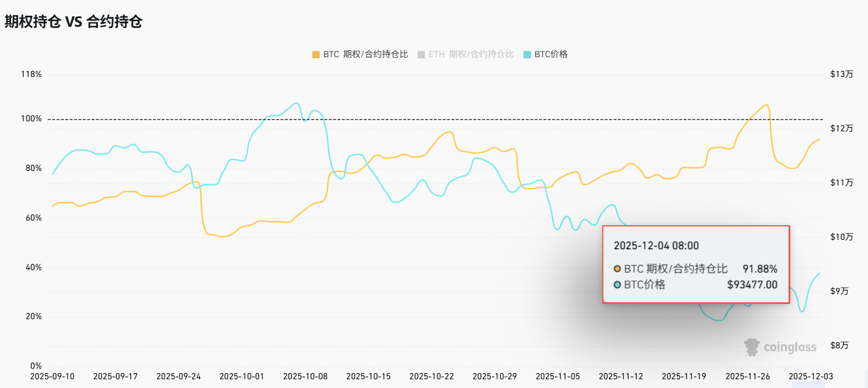
Task: Click the 2025-09-10 x-axis date label
Action: click(x=53, y=376)
